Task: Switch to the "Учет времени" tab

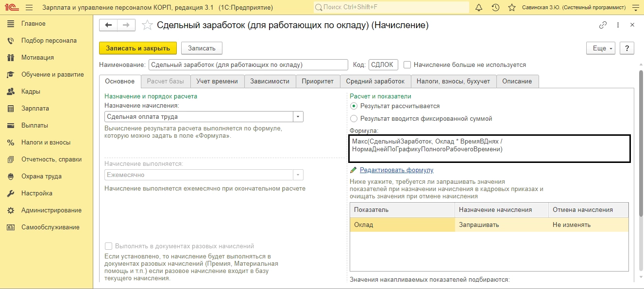Action: [x=217, y=81]
